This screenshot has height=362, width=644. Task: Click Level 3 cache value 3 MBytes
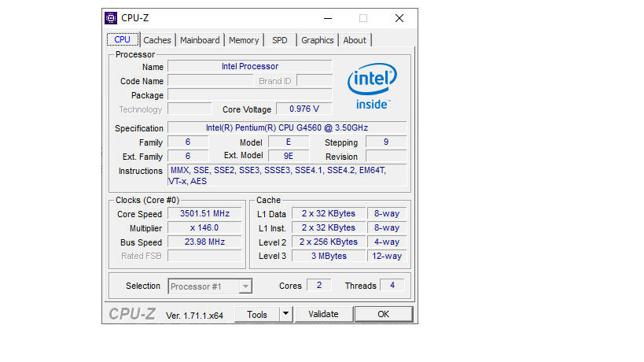coord(329,256)
